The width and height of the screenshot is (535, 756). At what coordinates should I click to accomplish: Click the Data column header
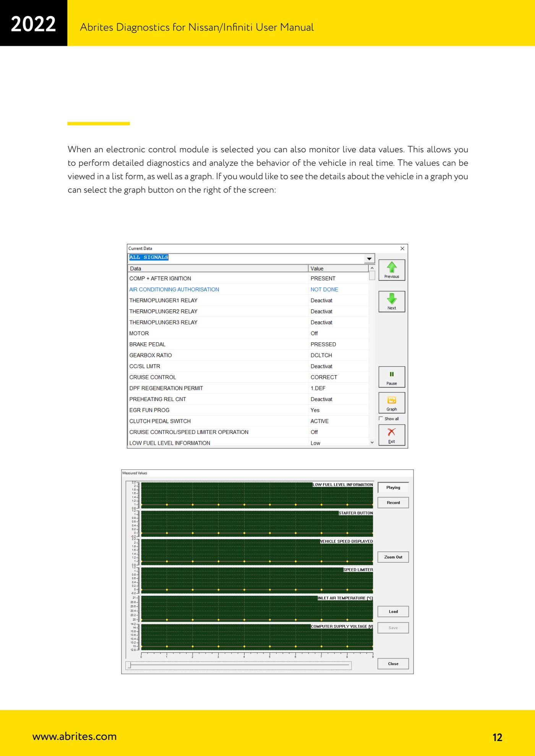[x=218, y=269]
